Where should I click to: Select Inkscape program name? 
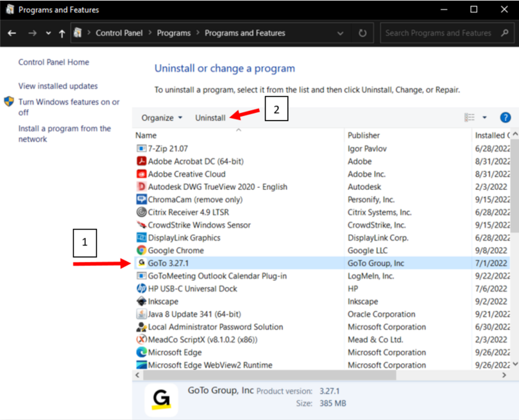point(163,301)
